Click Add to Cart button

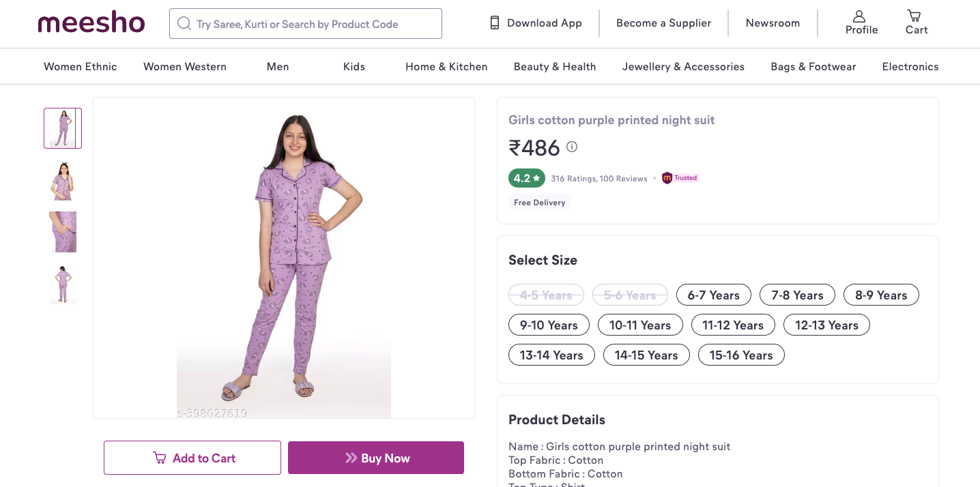[192, 458]
